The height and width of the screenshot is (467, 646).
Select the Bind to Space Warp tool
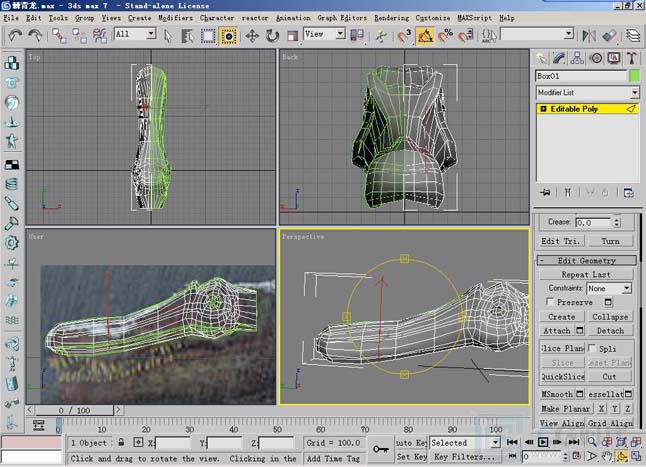coord(99,36)
